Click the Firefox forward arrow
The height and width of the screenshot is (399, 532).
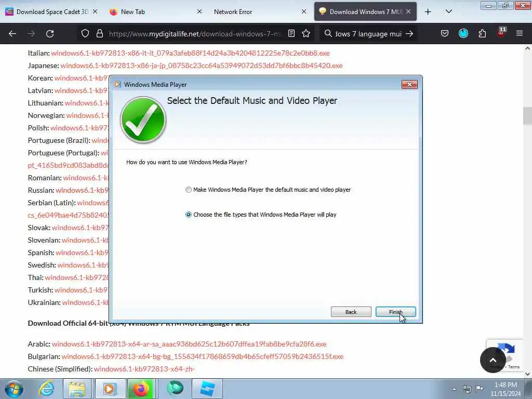click(31, 34)
